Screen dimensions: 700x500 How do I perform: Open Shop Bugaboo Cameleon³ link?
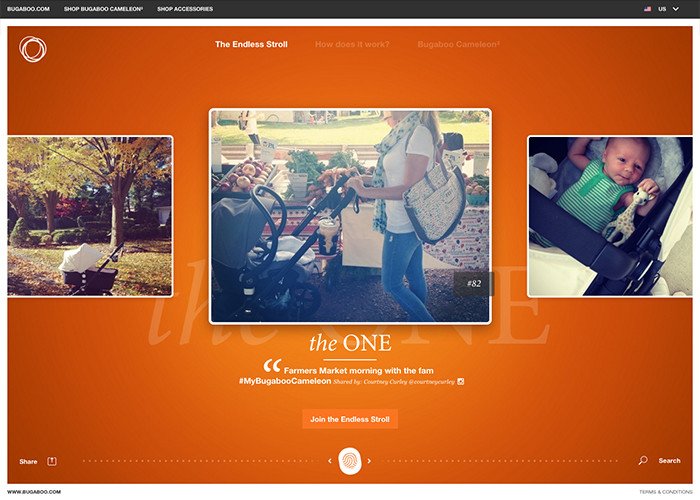coord(104,9)
